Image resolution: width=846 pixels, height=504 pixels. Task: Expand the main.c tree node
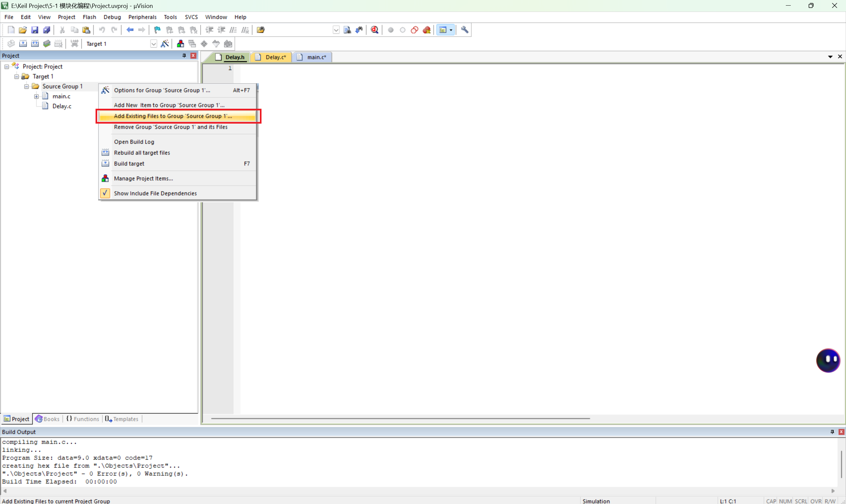(36, 97)
